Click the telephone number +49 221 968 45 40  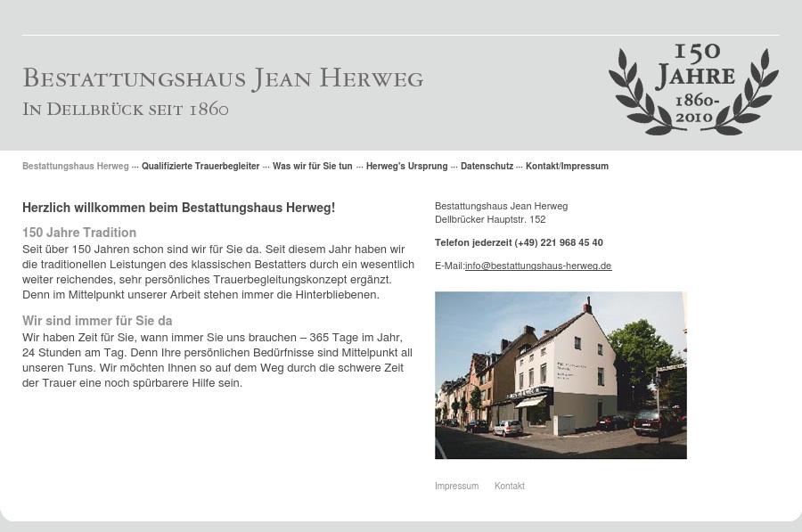point(559,241)
